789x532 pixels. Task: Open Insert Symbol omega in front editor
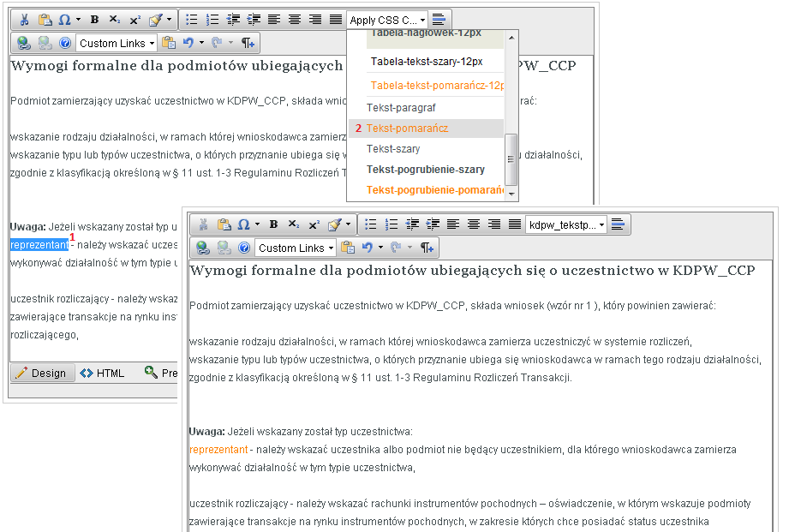pos(243,224)
